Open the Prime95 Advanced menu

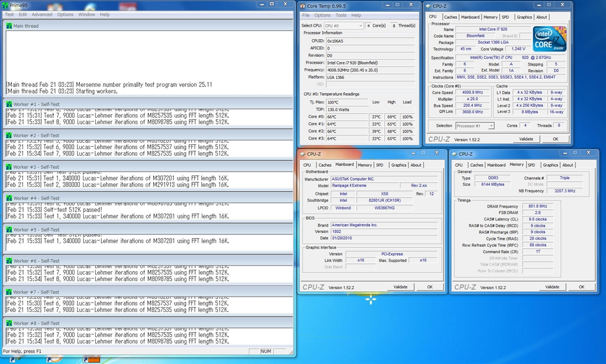(42, 15)
